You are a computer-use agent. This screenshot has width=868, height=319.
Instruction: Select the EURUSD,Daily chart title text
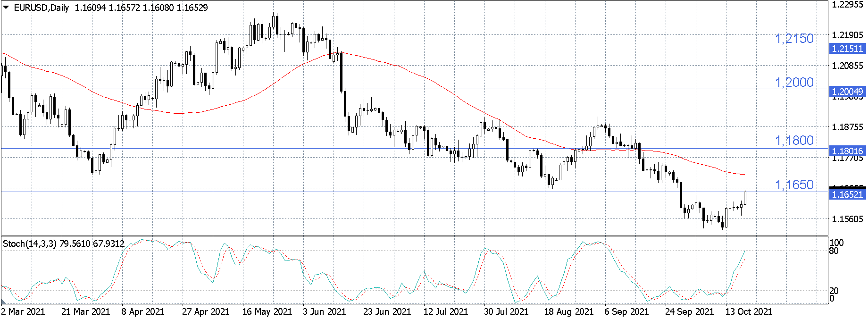[42, 8]
